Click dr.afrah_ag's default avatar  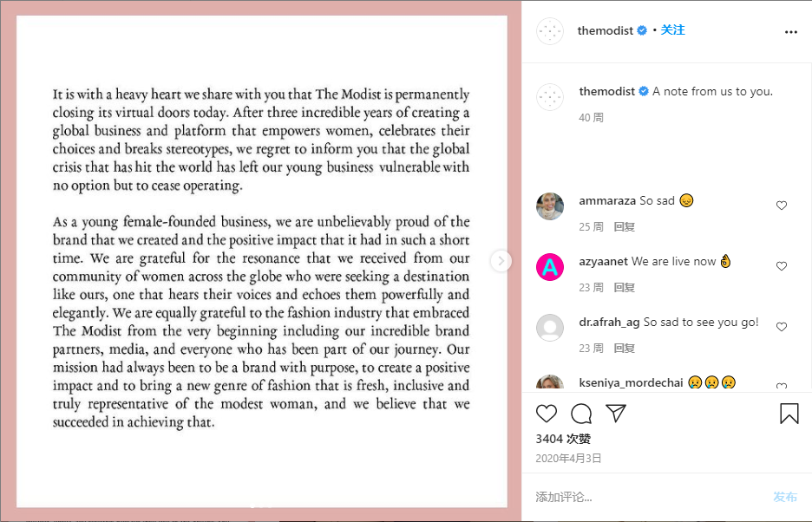[x=550, y=328]
